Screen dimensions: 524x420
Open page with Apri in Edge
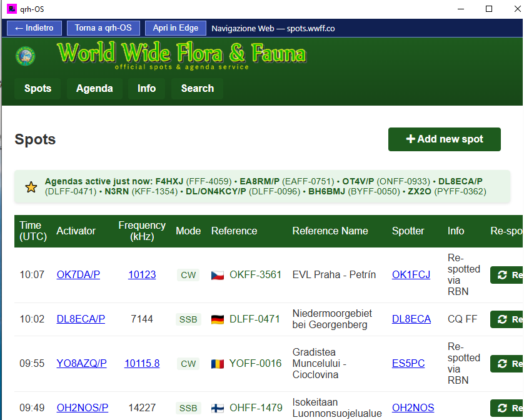click(x=176, y=28)
